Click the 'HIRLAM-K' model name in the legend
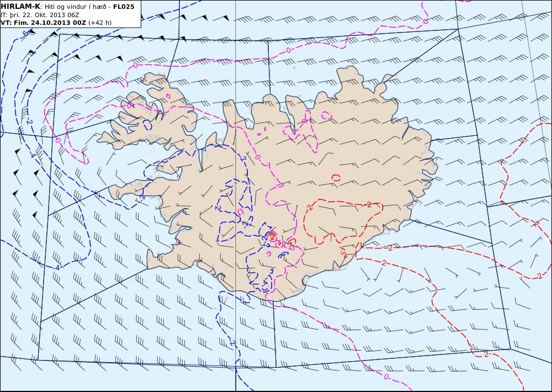552x392 pixels. (x=20, y=7)
